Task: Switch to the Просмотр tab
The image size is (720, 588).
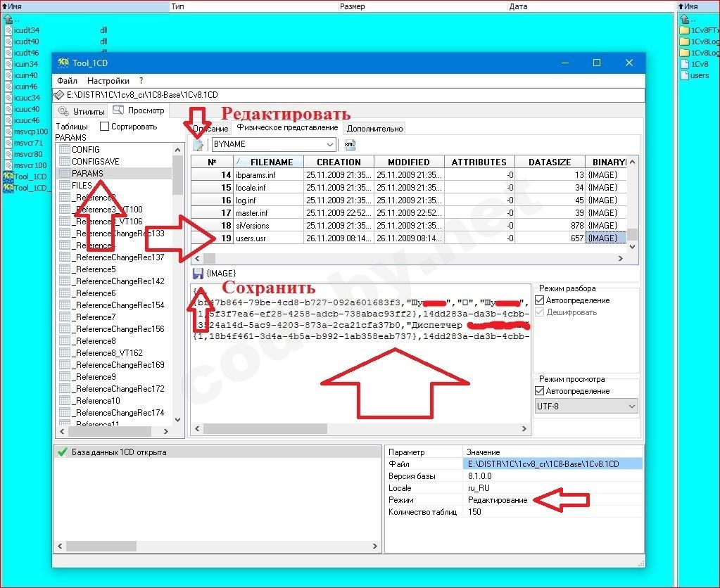Action: point(139,110)
